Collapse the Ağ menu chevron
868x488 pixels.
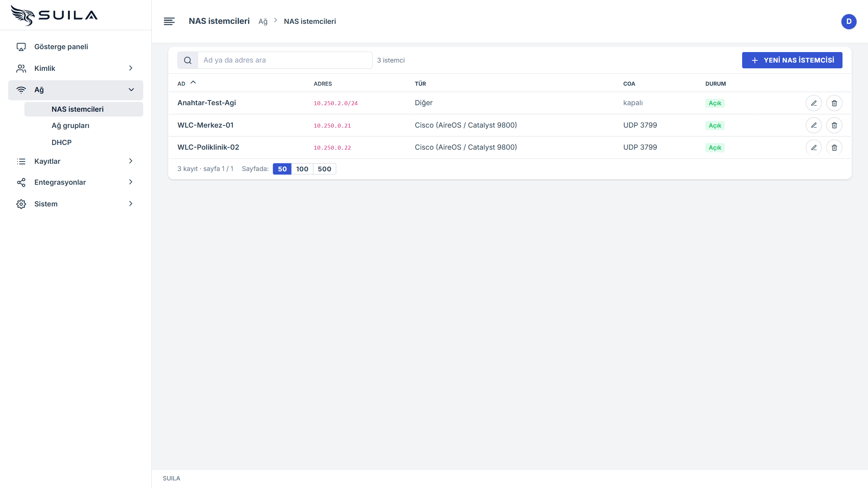click(131, 90)
